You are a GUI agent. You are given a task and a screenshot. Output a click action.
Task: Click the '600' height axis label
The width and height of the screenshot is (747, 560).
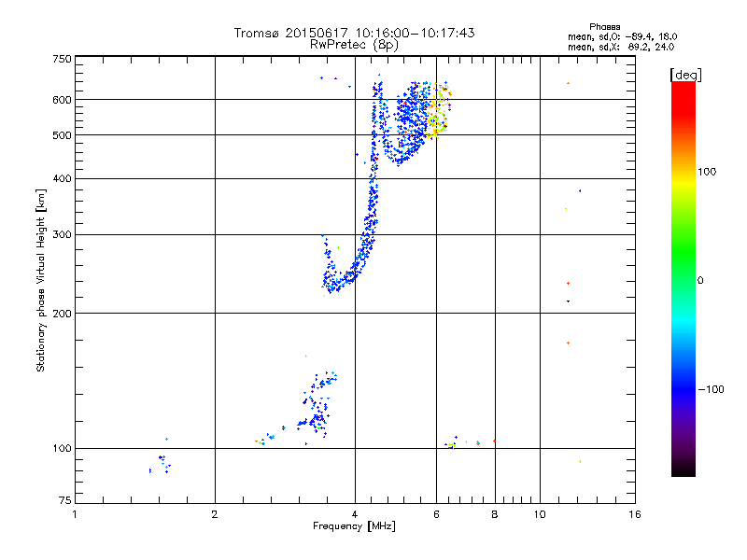(62, 100)
